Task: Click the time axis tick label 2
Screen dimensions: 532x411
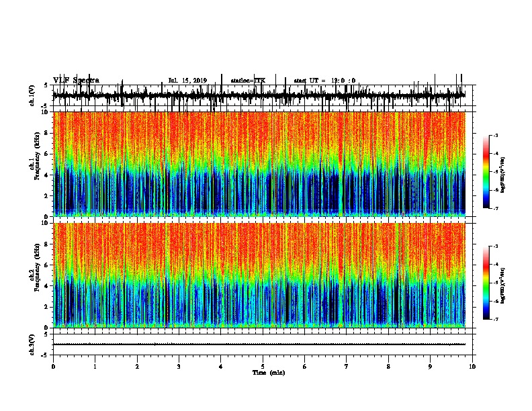Action: 137,367
